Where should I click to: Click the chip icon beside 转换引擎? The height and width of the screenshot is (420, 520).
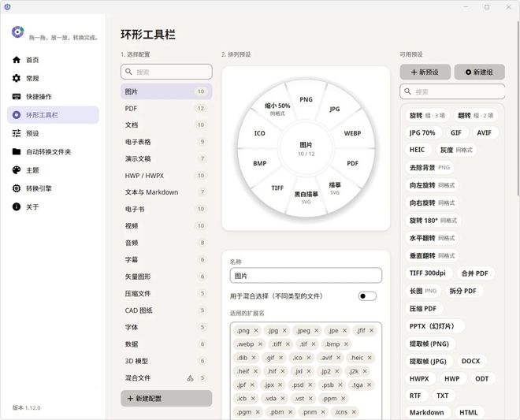(x=17, y=188)
